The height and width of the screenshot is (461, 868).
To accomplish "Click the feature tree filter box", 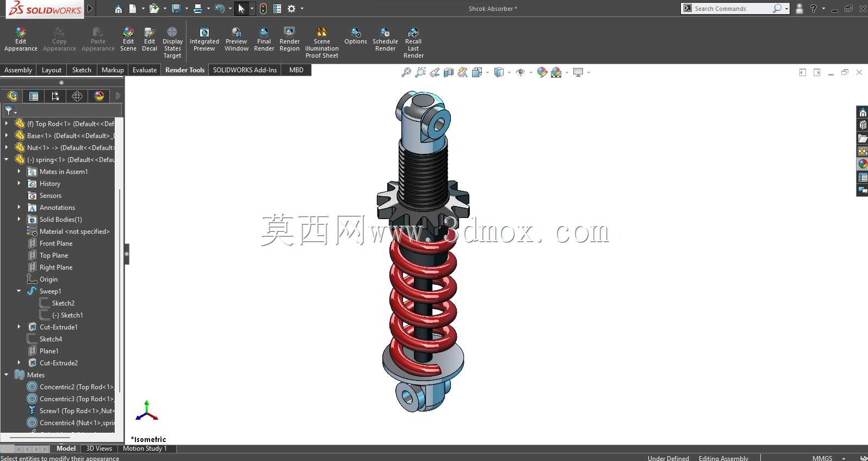I will (63, 110).
